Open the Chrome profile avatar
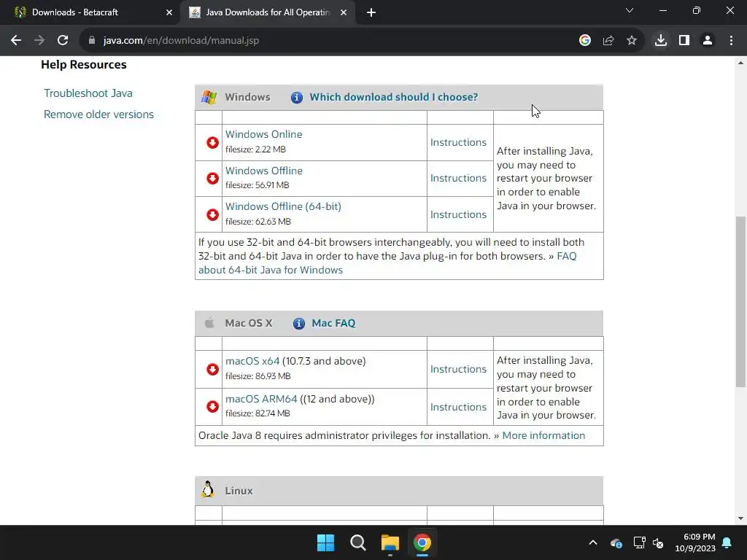 (708, 41)
